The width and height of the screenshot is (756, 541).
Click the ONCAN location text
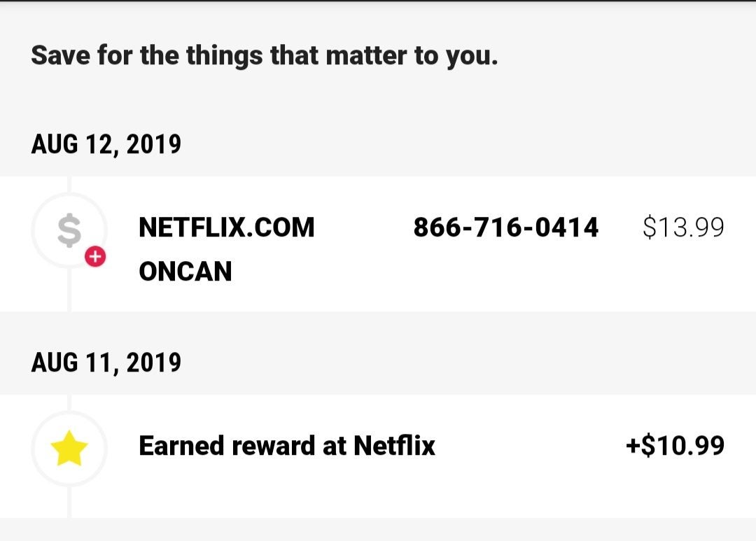pos(185,272)
